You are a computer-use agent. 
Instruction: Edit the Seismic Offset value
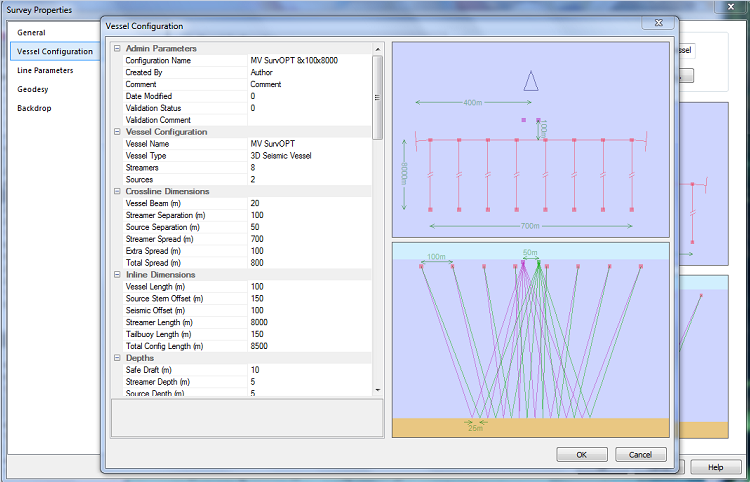tap(309, 311)
